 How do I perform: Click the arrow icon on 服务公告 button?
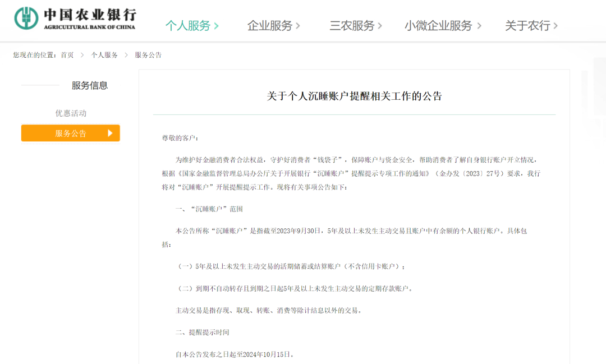tap(111, 133)
